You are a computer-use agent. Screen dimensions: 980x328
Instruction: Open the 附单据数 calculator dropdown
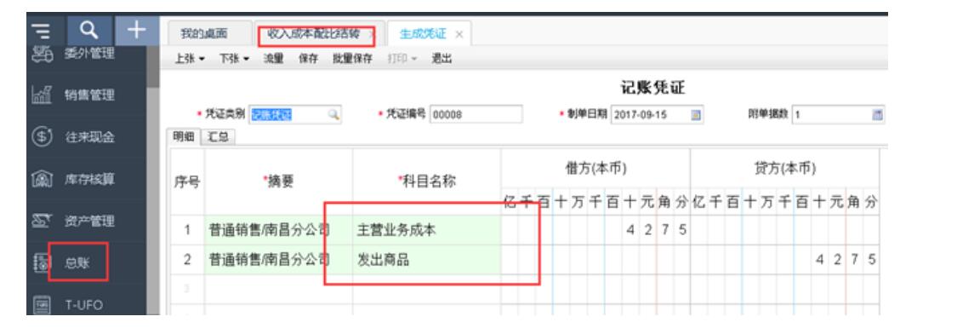(877, 114)
